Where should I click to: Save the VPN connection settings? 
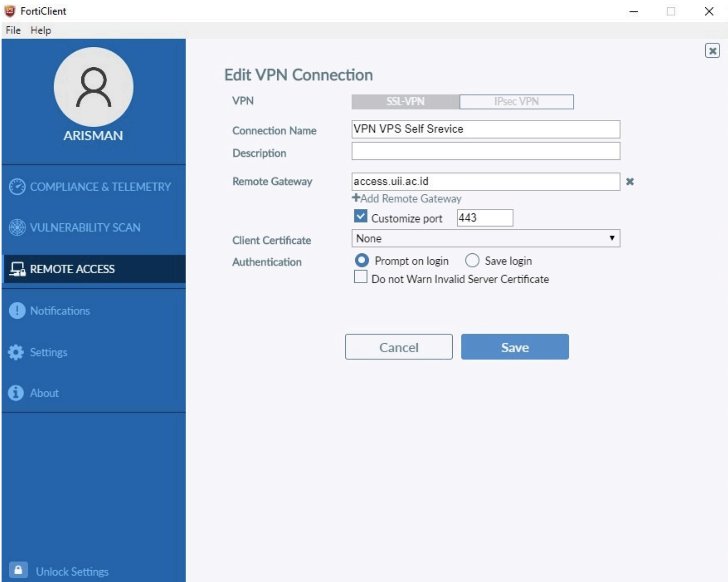[515, 347]
